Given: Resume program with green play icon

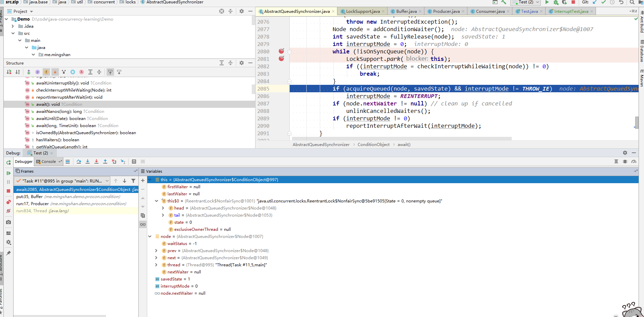Looking at the screenshot, I should click(8, 173).
